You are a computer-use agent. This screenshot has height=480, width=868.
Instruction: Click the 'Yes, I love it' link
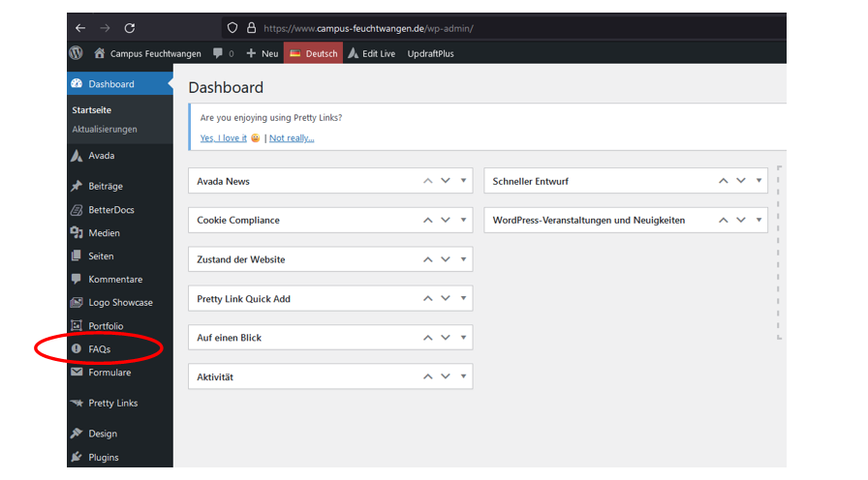(x=224, y=138)
